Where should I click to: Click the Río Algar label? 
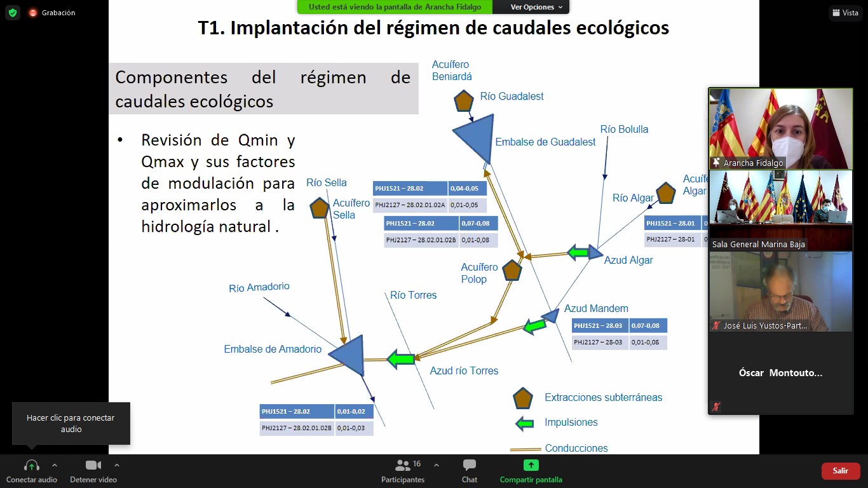point(633,198)
